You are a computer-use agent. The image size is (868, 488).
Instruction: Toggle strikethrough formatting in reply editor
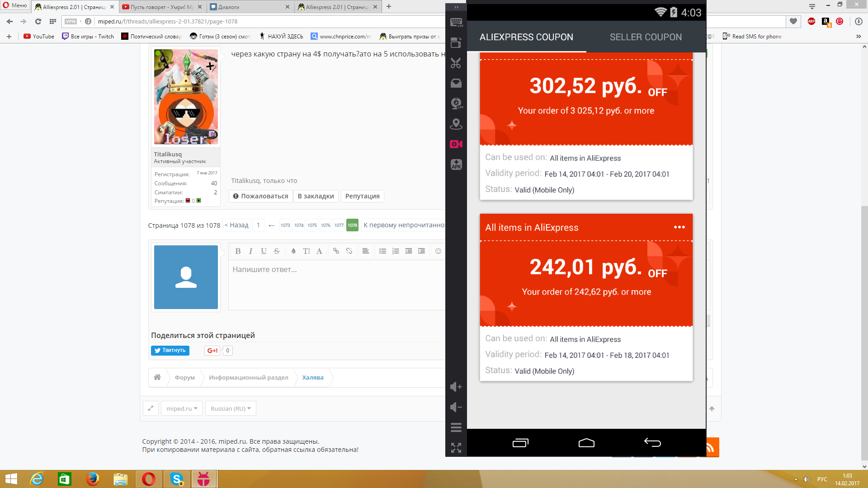pyautogui.click(x=277, y=251)
